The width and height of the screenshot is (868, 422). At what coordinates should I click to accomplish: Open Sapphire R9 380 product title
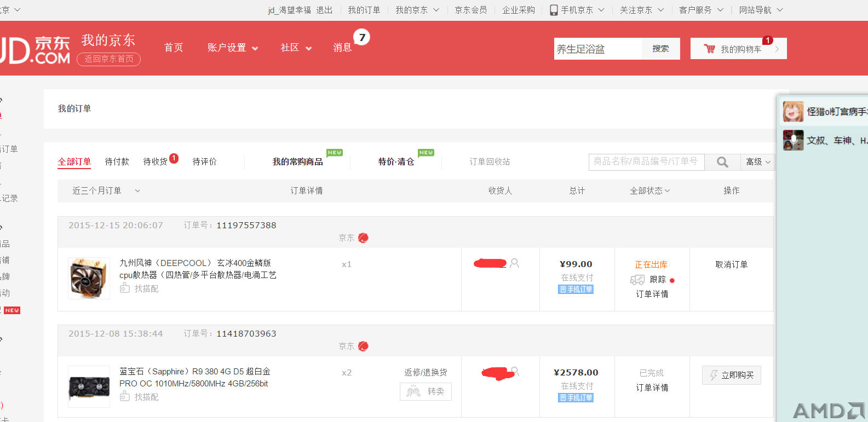point(195,377)
